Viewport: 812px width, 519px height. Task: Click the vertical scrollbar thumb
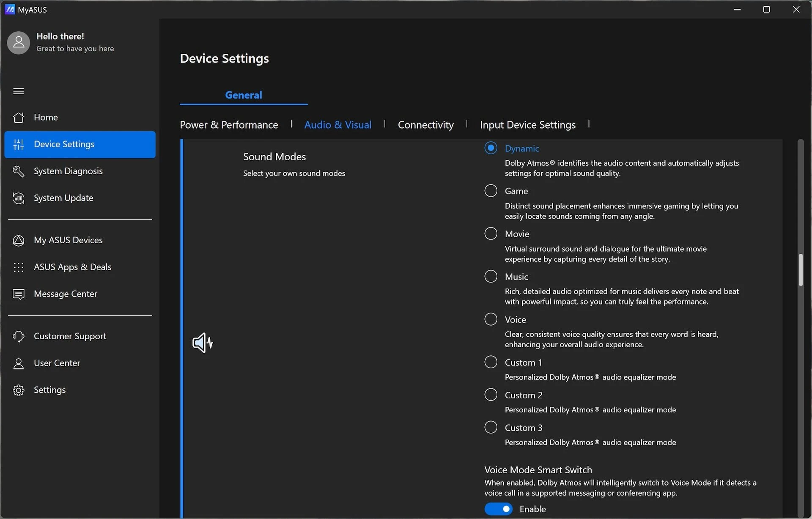click(x=800, y=270)
